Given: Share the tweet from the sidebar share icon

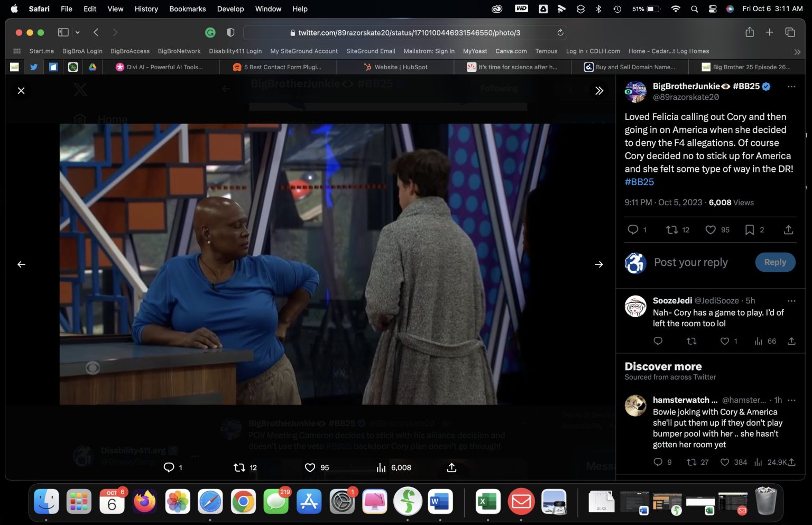Looking at the screenshot, I should click(x=788, y=230).
